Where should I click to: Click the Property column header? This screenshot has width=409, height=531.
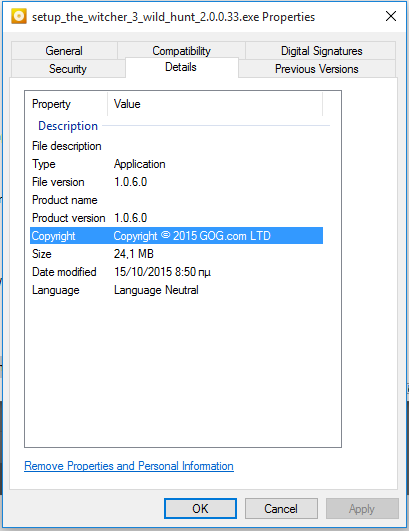pyautogui.click(x=66, y=104)
